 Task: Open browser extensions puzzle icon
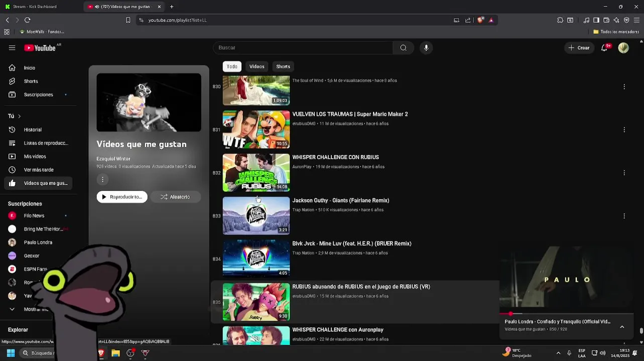[x=560, y=20]
